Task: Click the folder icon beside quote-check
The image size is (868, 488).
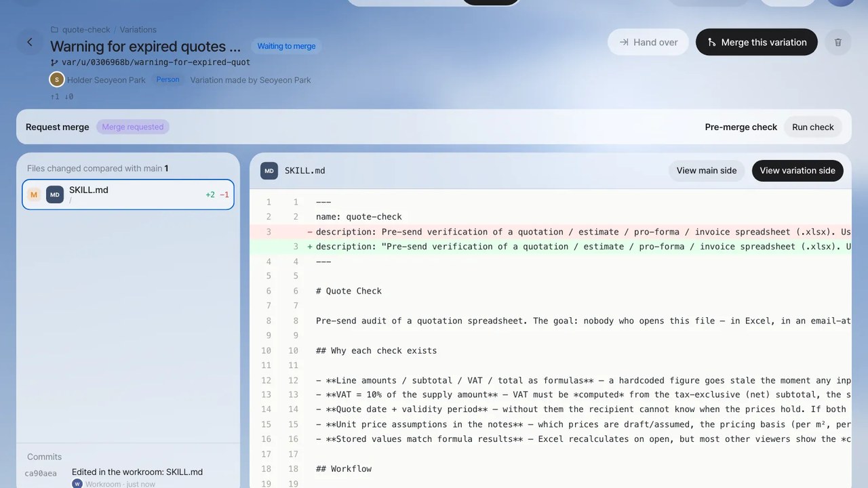Action: 54,30
